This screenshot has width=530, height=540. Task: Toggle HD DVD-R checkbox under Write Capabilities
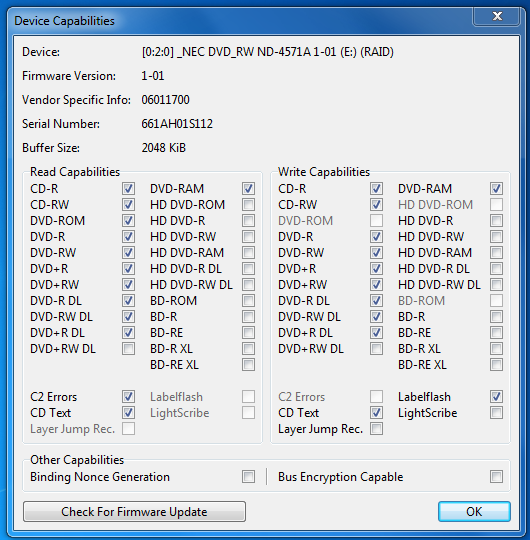[496, 221]
